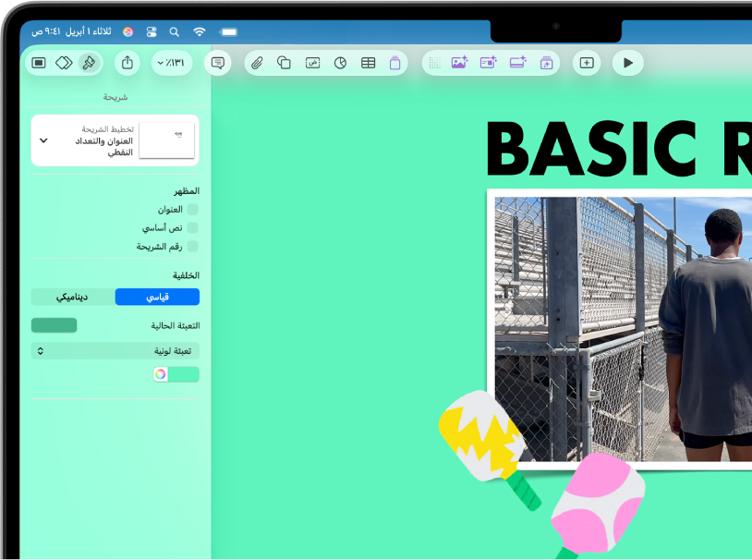Viewport: 752px width, 560px height.
Task: Click the التعبئة الحالية green fill swatch
Action: [x=54, y=325]
